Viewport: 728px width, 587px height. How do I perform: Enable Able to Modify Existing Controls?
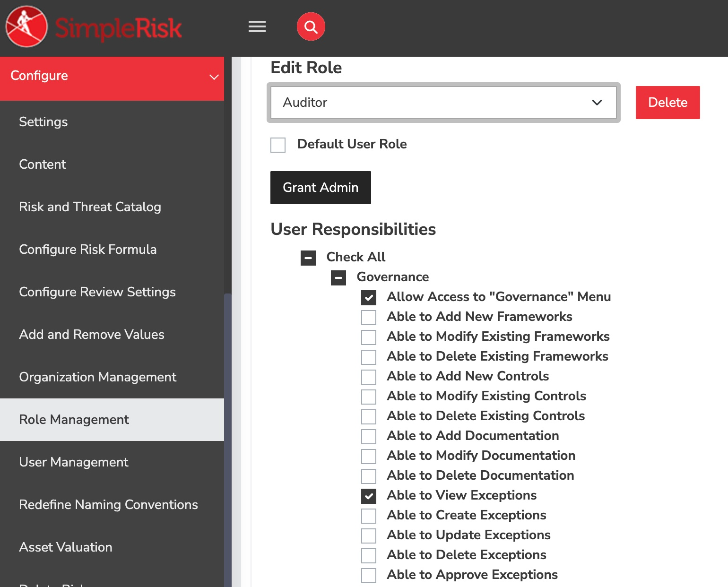pyautogui.click(x=368, y=397)
